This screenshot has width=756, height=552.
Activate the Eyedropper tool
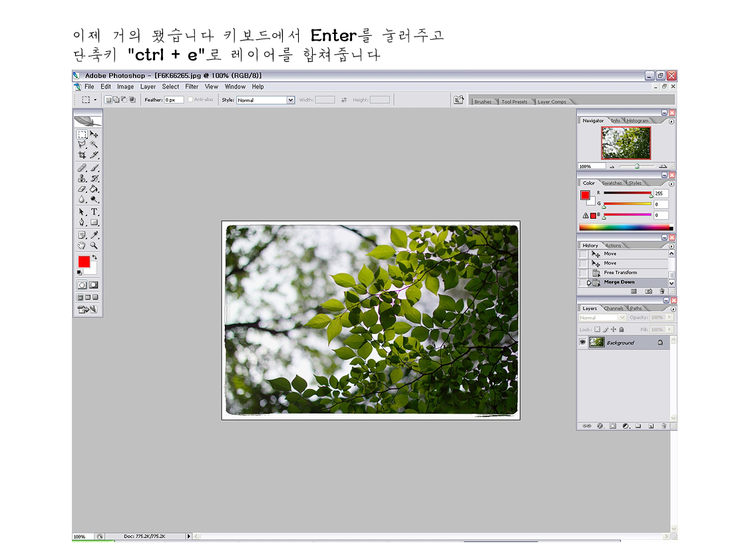[94, 235]
